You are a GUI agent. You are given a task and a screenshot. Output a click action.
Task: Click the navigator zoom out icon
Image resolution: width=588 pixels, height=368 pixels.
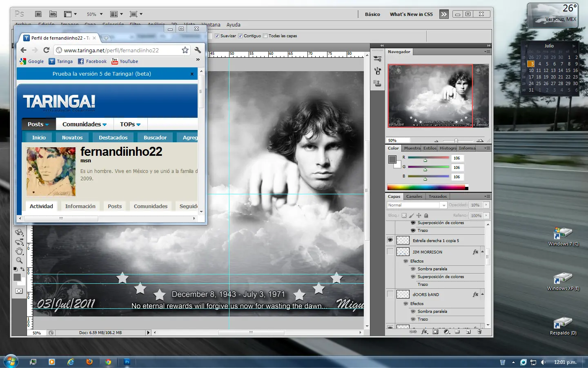coord(436,141)
